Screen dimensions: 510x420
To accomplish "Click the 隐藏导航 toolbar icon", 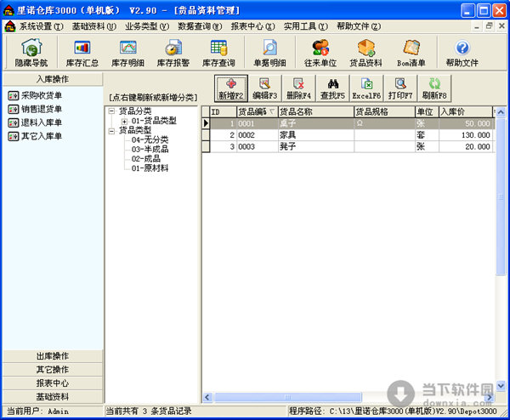I will (x=31, y=53).
